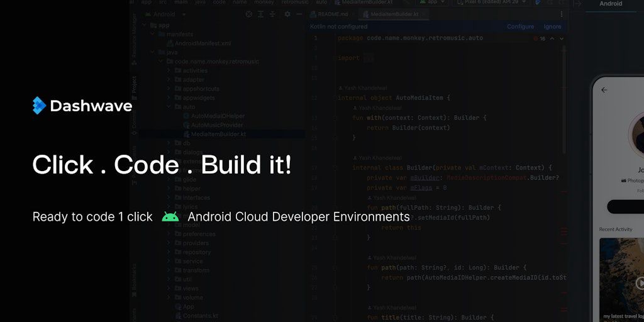This screenshot has width=644, height=322.
Task: Hide the Project panel with minus icon
Action: (x=299, y=14)
